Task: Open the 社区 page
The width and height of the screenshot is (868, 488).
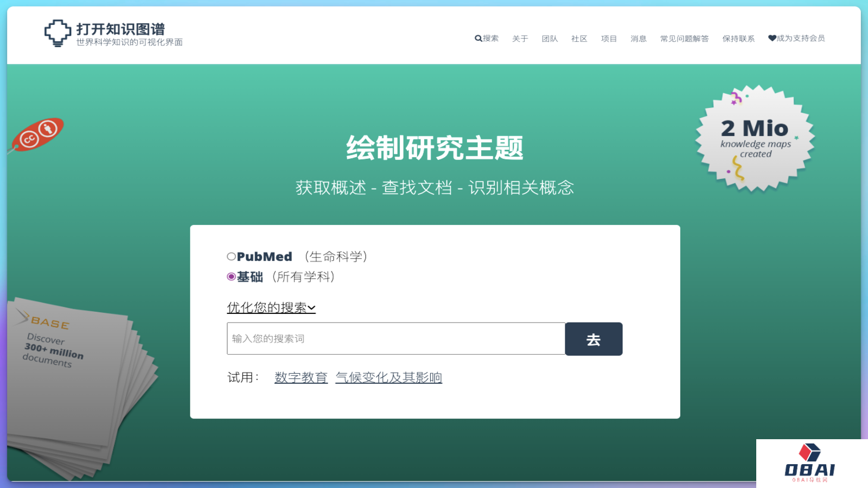Action: [578, 38]
